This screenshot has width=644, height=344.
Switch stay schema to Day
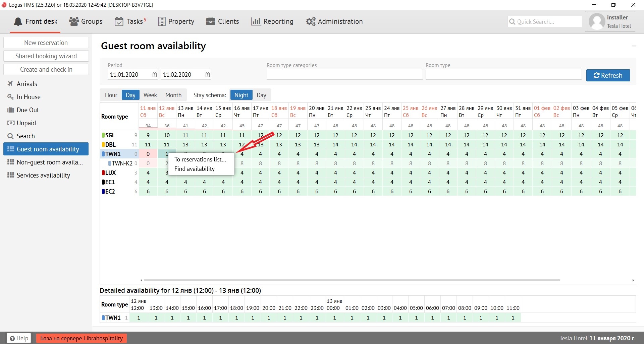click(261, 95)
